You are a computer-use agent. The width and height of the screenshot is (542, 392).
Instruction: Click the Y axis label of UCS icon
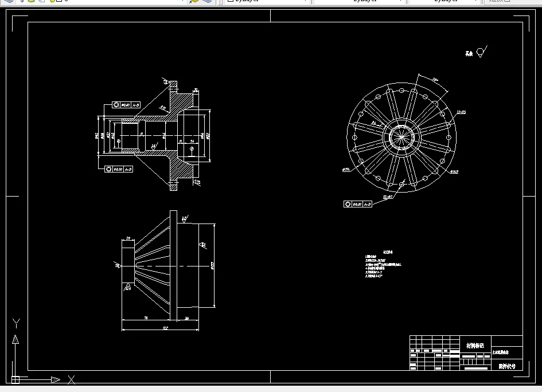tap(16, 323)
